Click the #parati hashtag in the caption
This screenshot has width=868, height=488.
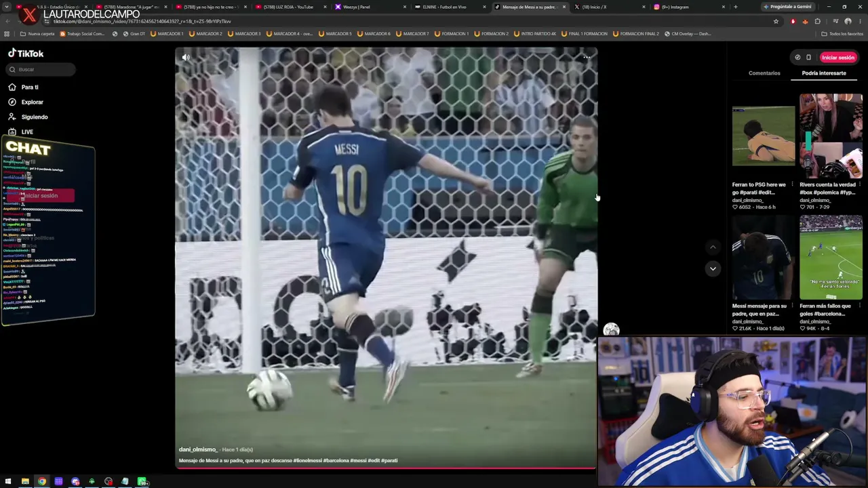[x=389, y=461]
